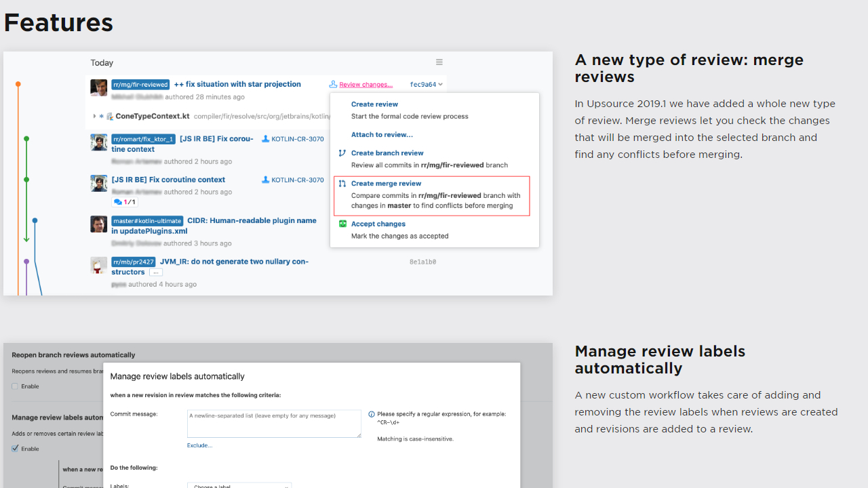Enable Reopen branch reviews automatically checkbox
This screenshot has height=488, width=868.
point(15,386)
